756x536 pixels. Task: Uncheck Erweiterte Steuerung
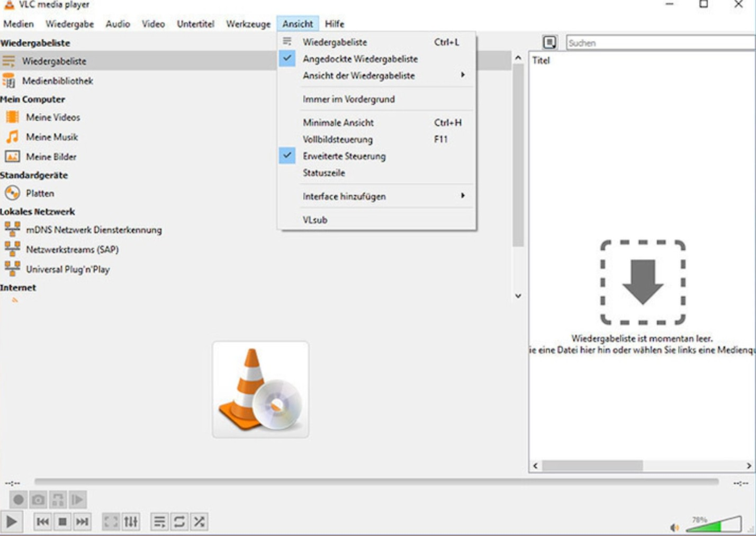(x=376, y=156)
